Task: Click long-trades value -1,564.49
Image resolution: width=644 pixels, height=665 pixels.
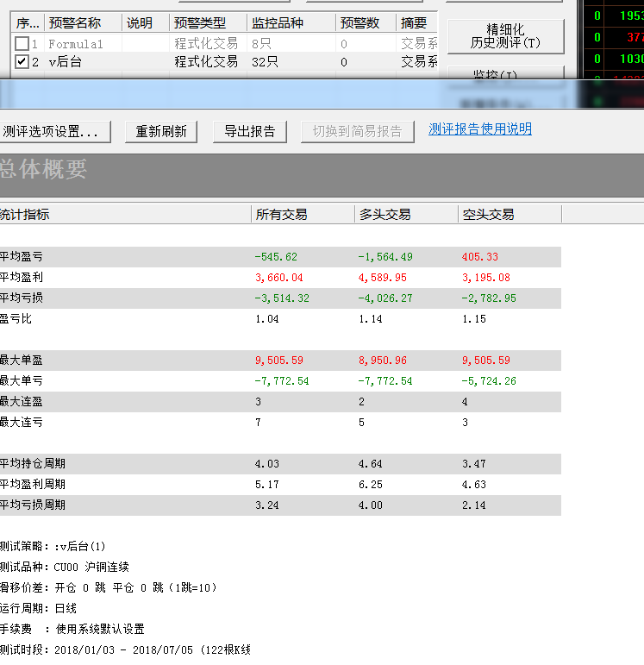Action: 385,257
